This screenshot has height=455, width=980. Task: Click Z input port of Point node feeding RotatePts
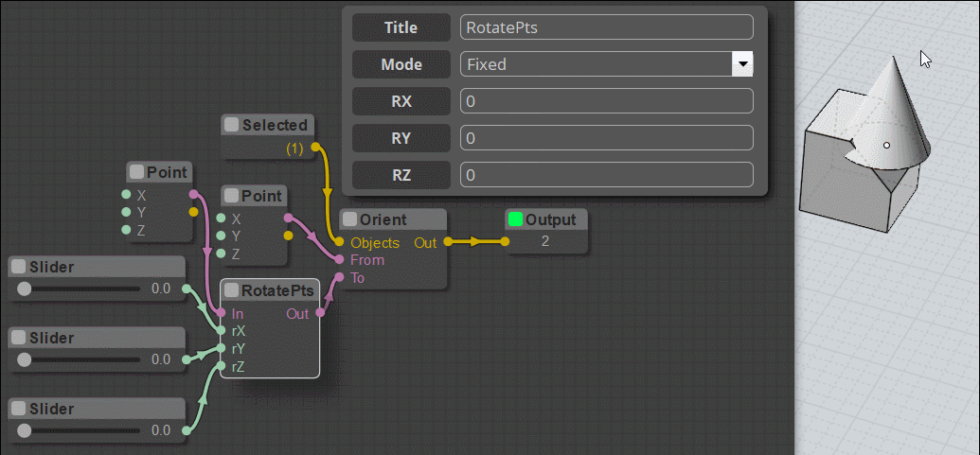126,230
